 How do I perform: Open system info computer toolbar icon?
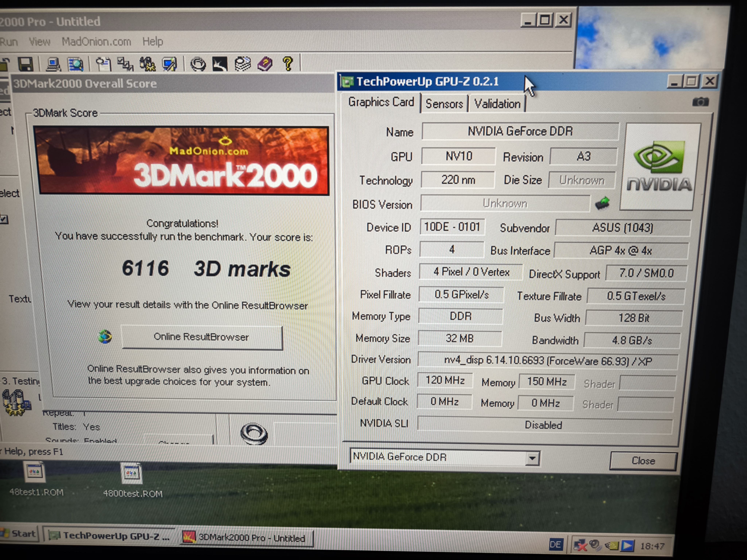(53, 64)
